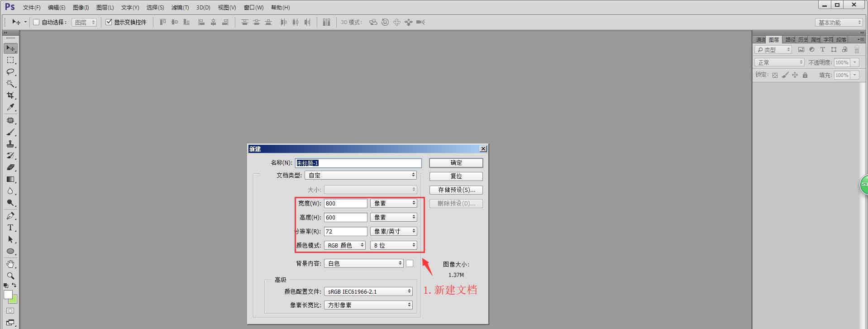Click the foreground color swatch
The image size is (868, 329).
pyautogui.click(x=8, y=295)
